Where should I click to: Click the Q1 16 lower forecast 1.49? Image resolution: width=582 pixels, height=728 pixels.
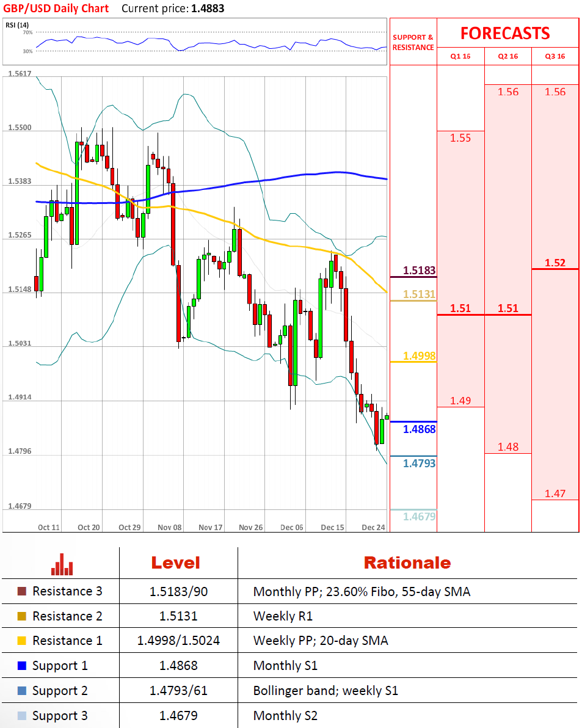460,401
